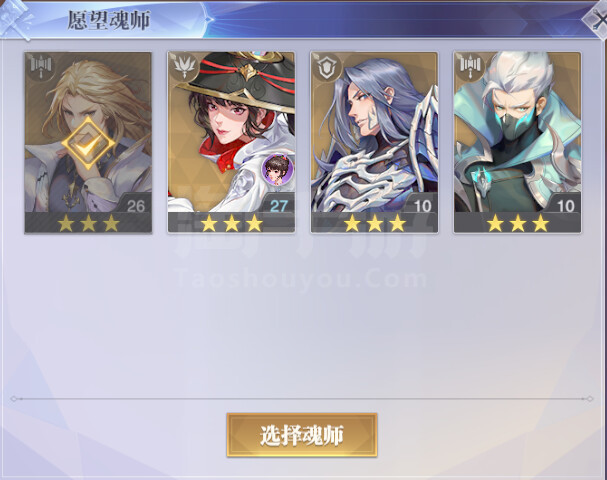607x480 pixels.
Task: Click shield class icon on purple-haired card
Action: 326,68
